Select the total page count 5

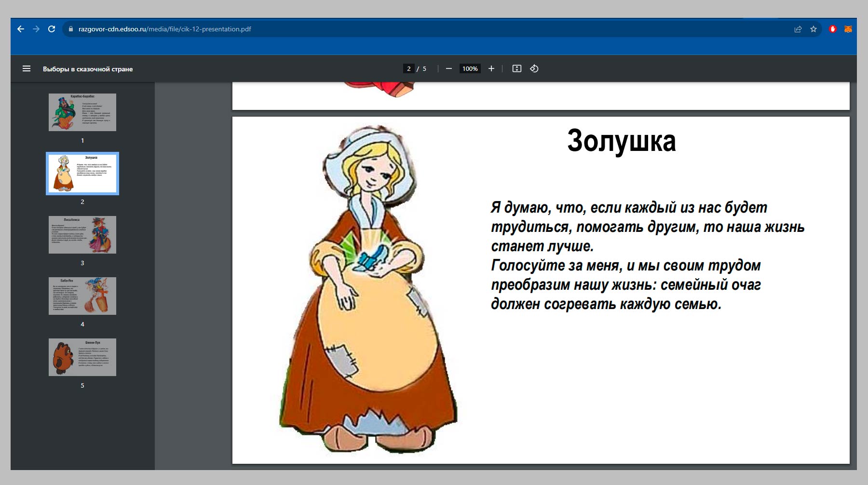click(x=424, y=68)
